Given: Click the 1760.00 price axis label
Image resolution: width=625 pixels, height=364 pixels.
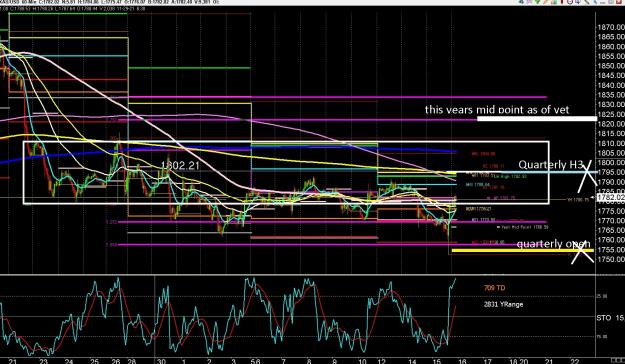Looking at the screenshot, I should coord(611,240).
